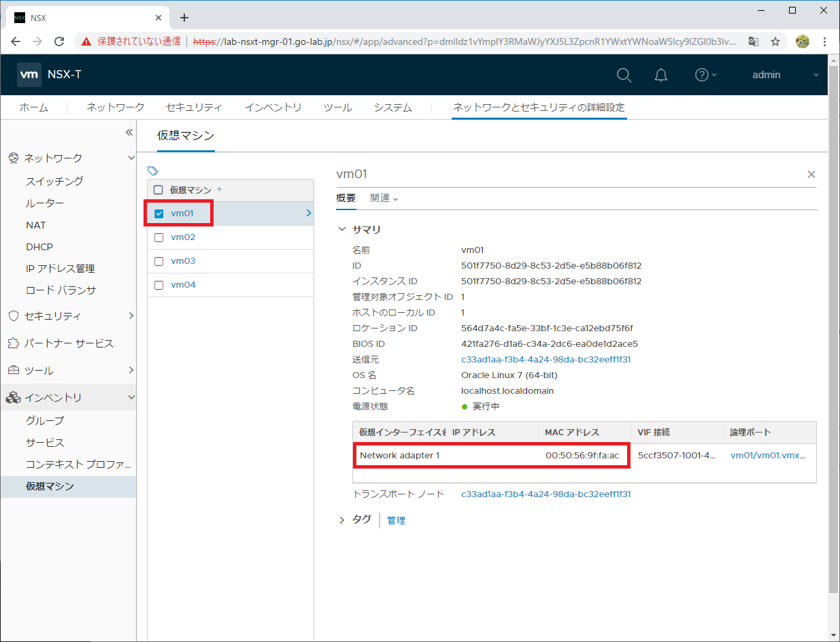
Task: Select グループ in the sidebar
Action: (45, 420)
